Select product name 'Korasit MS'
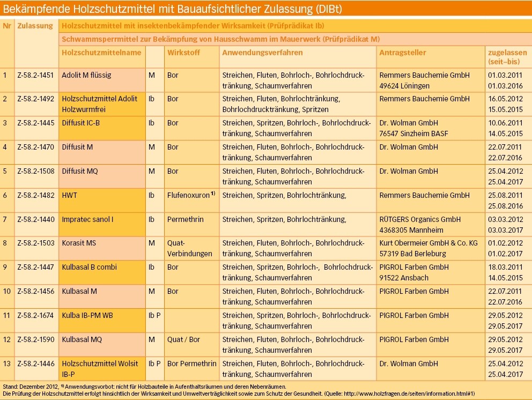Image resolution: width=532 pixels, height=400 pixels. (79, 243)
